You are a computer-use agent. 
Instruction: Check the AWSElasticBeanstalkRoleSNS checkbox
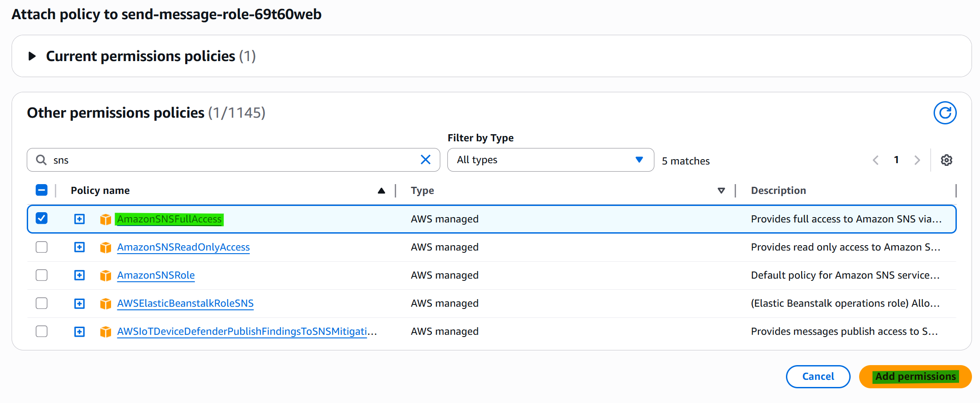41,303
